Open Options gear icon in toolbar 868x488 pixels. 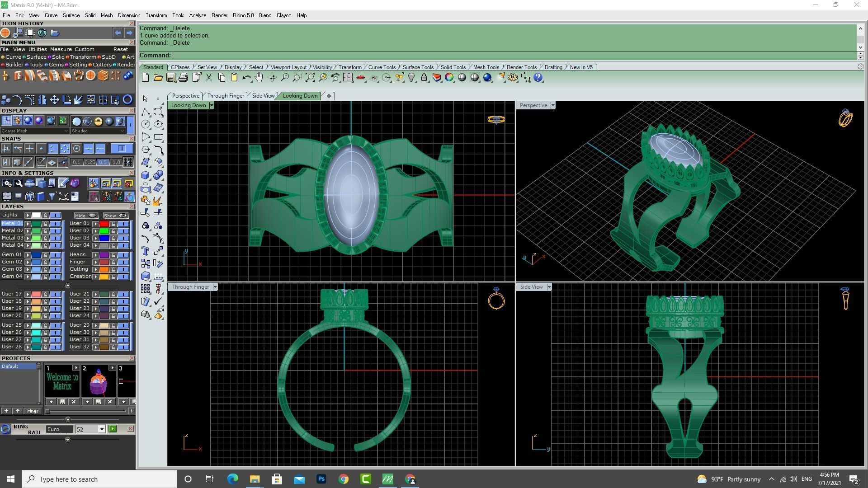(513, 78)
